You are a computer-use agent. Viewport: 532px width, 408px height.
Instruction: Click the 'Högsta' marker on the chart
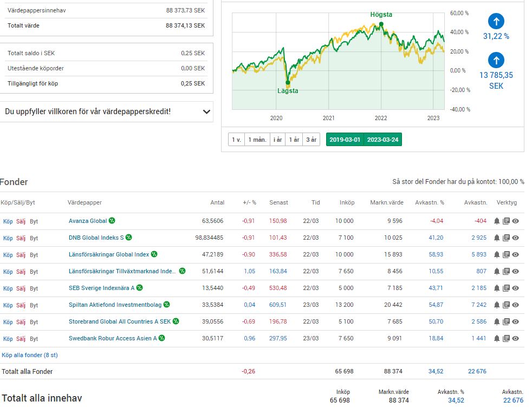pos(381,24)
